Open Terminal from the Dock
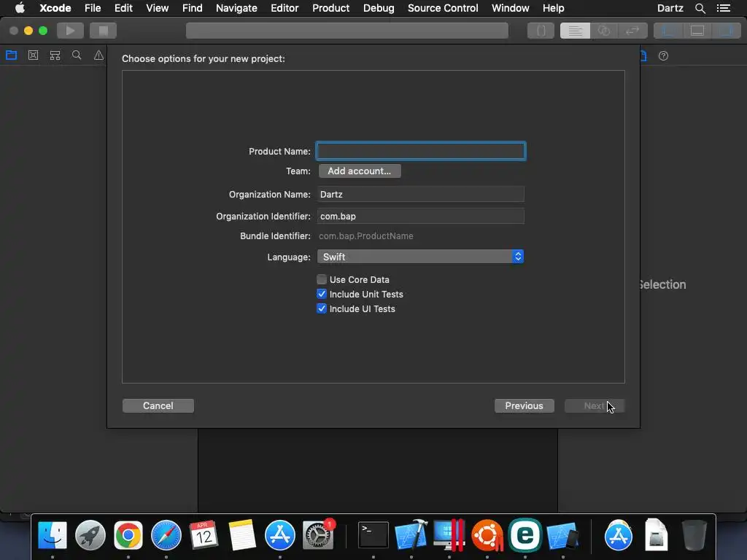747x560 pixels. point(373,535)
